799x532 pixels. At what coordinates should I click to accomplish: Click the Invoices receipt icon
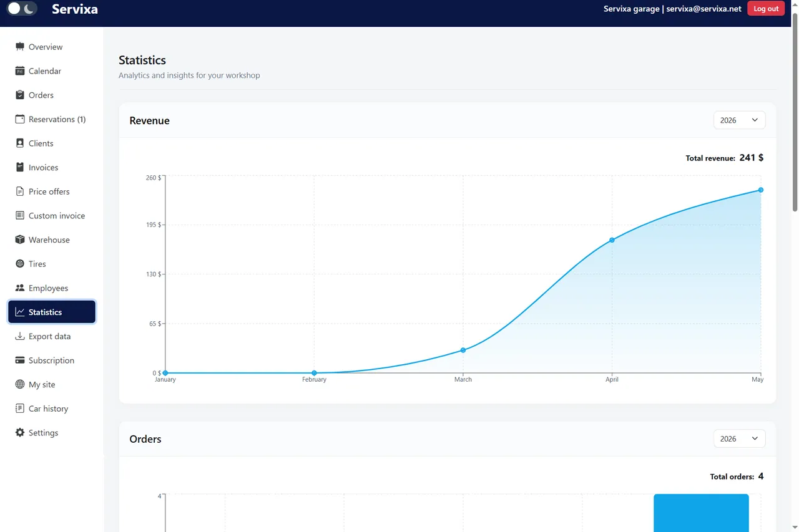[20, 167]
